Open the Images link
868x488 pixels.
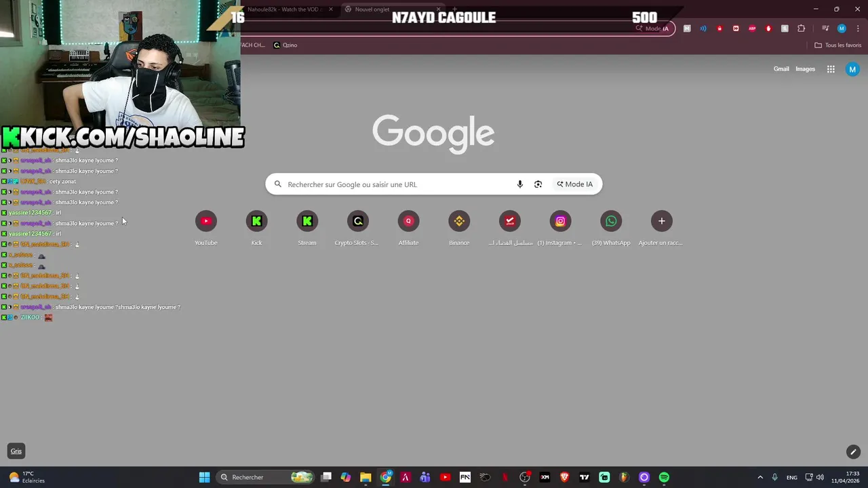pyautogui.click(x=805, y=69)
